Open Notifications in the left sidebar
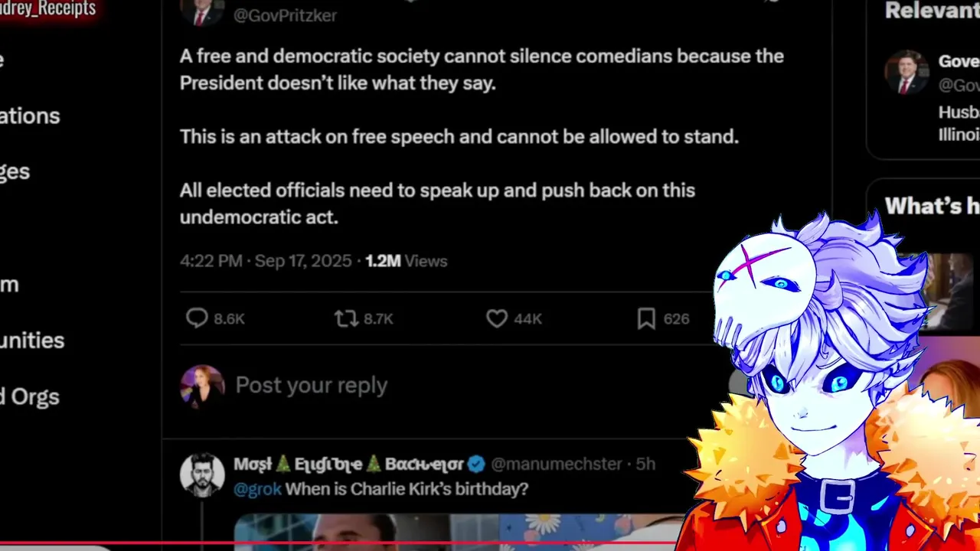This screenshot has height=551, width=980. (29, 116)
